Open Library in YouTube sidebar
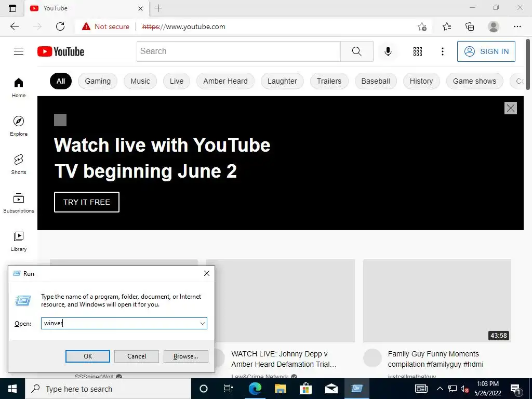The width and height of the screenshot is (532, 399). coord(19,241)
